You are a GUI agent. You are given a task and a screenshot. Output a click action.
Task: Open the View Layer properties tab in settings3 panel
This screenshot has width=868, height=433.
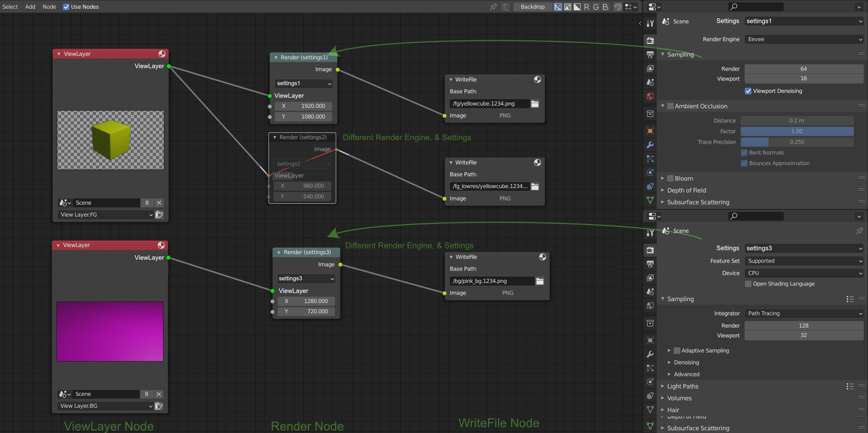650,278
